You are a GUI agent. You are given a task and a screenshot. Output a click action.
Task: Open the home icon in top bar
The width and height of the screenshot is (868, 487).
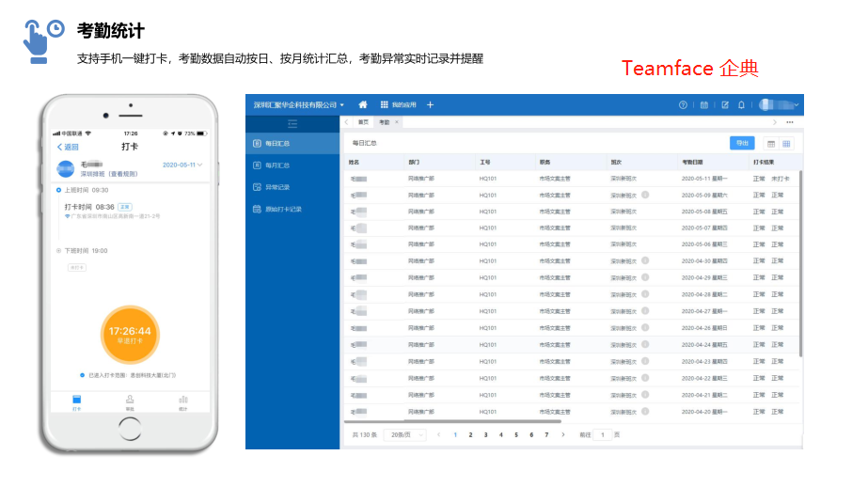(x=363, y=104)
